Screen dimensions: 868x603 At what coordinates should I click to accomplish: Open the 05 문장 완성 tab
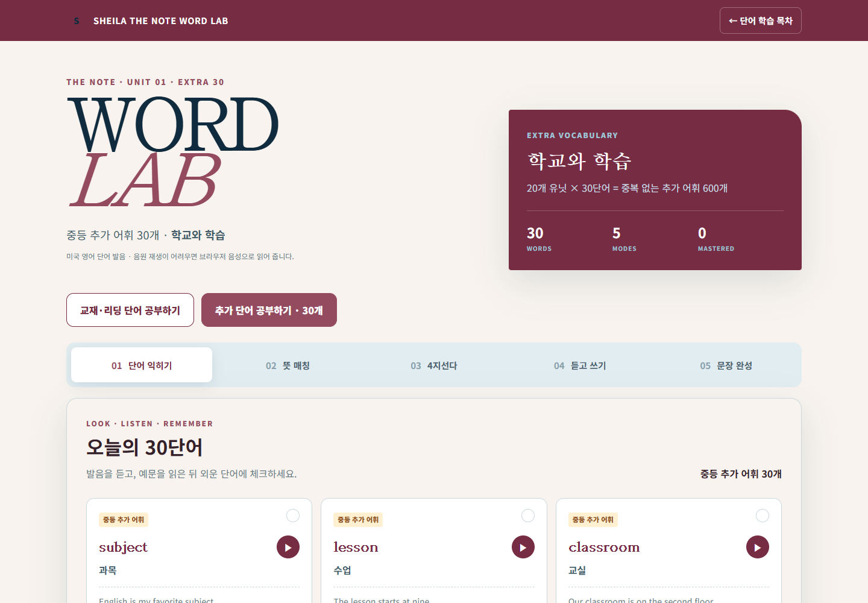(x=726, y=365)
